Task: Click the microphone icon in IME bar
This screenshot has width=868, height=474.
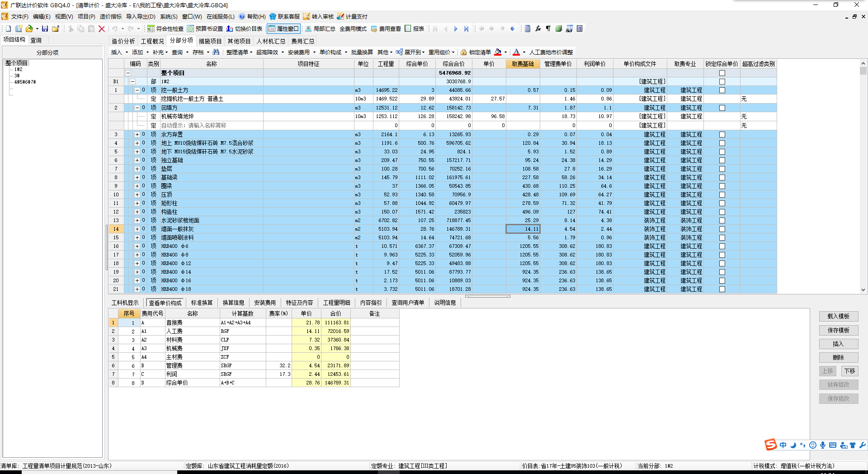Action: click(x=823, y=445)
